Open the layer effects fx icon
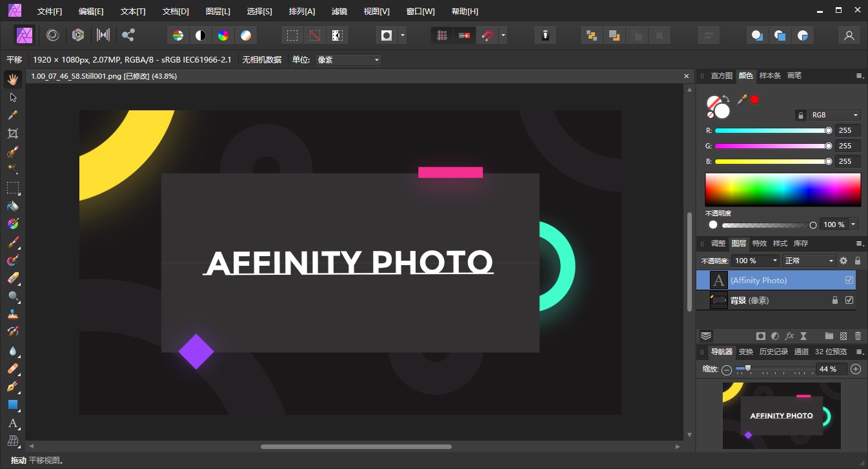868x469 pixels. tap(789, 336)
